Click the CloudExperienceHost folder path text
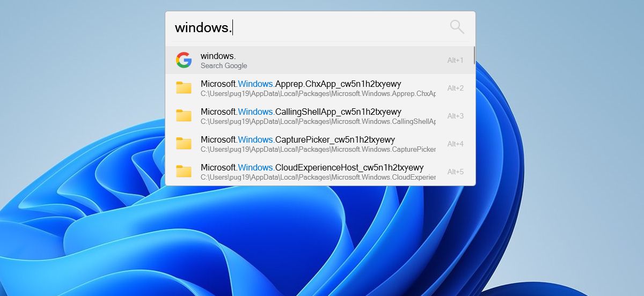644x296 pixels. tap(318, 177)
